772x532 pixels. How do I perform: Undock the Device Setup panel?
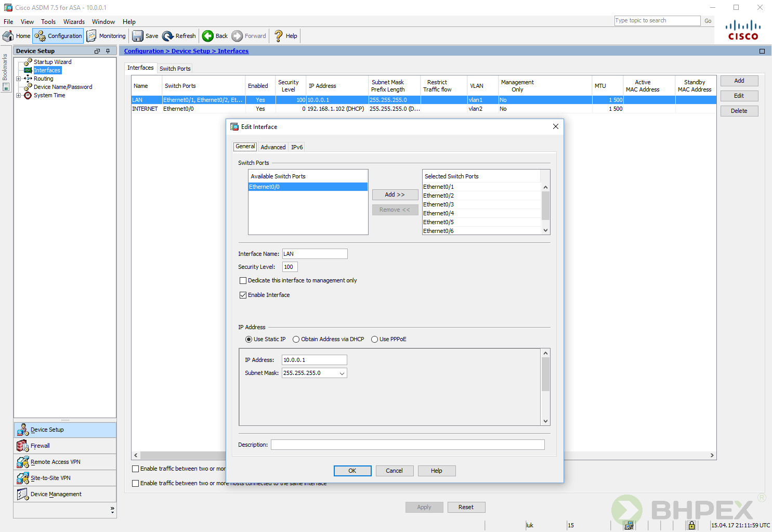point(97,51)
